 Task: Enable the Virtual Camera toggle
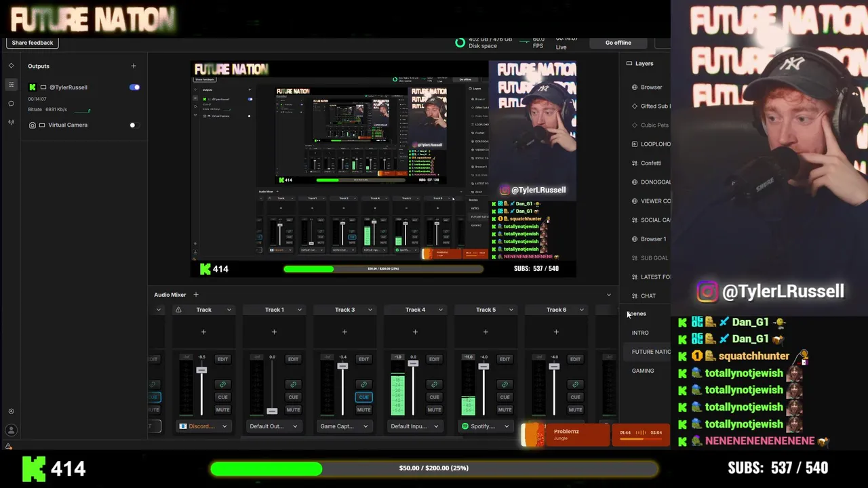pos(134,125)
